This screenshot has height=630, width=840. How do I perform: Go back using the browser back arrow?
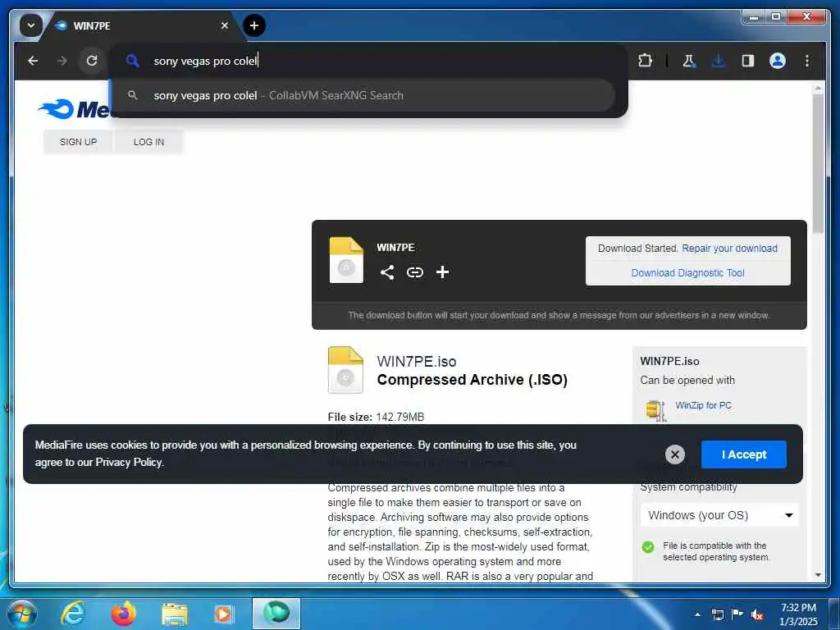[x=33, y=61]
